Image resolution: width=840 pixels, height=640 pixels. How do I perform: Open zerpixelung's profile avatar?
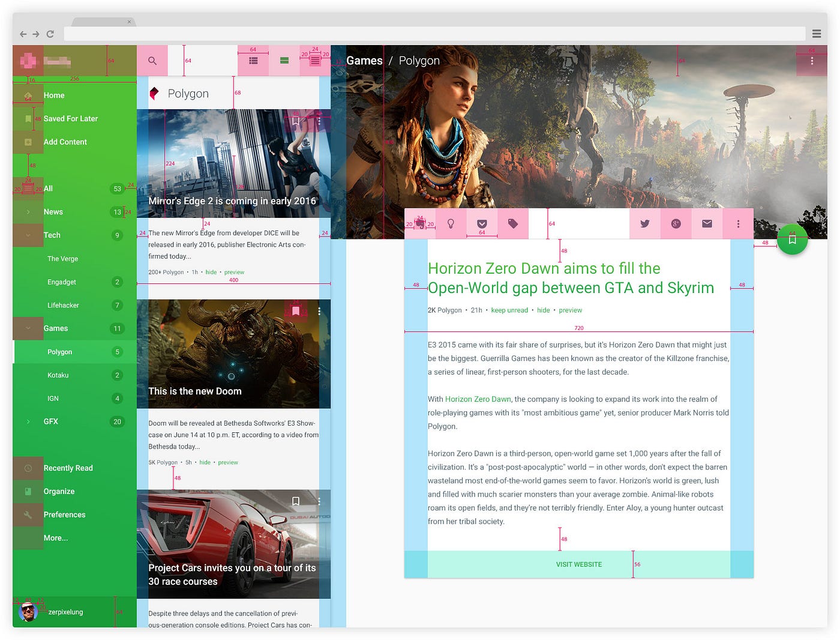coord(29,612)
